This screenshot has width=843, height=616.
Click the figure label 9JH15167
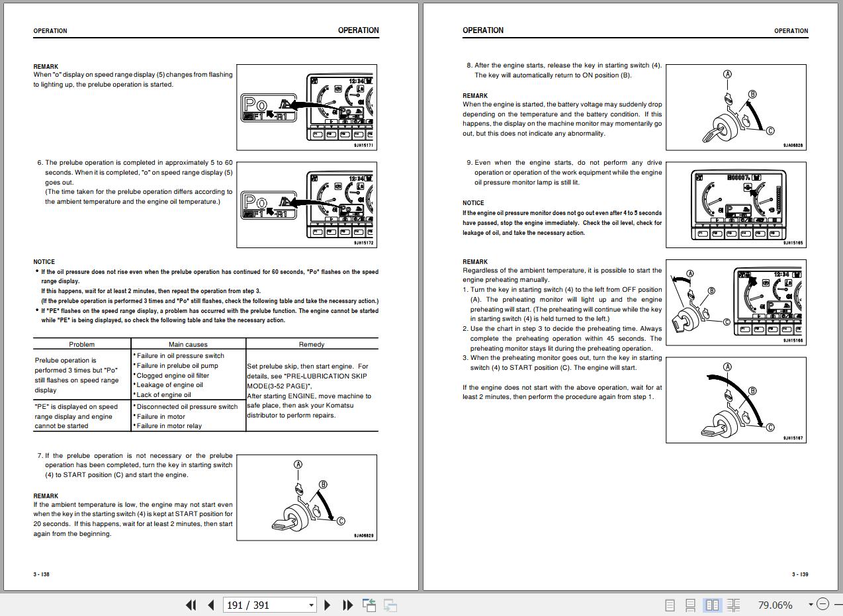point(793,438)
